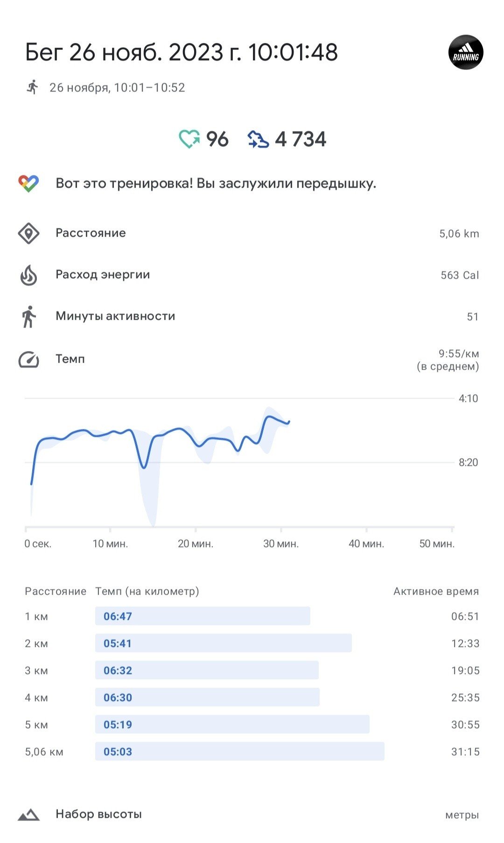
Task: Tap the Google Fit heart logo
Action: [x=28, y=183]
